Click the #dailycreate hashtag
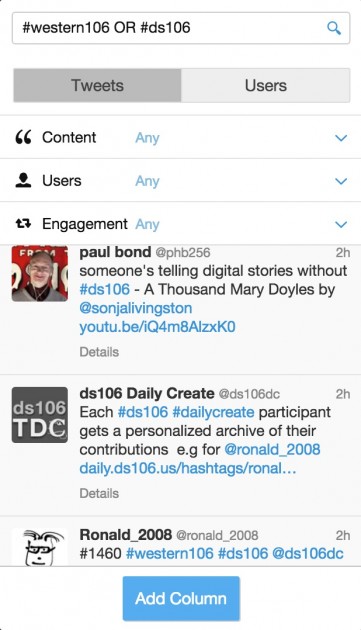The width and height of the screenshot is (361, 630). tap(213, 412)
